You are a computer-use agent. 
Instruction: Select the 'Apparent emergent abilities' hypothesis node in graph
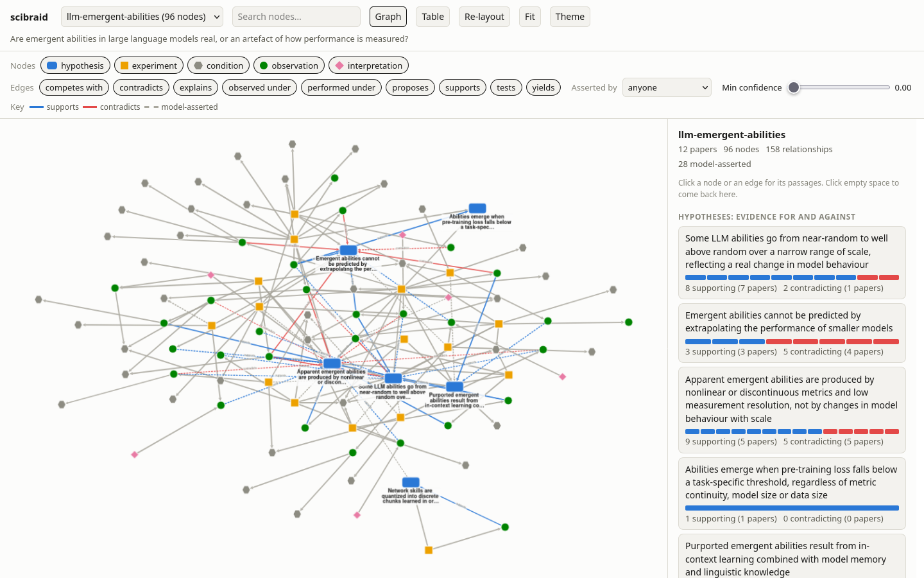click(332, 363)
